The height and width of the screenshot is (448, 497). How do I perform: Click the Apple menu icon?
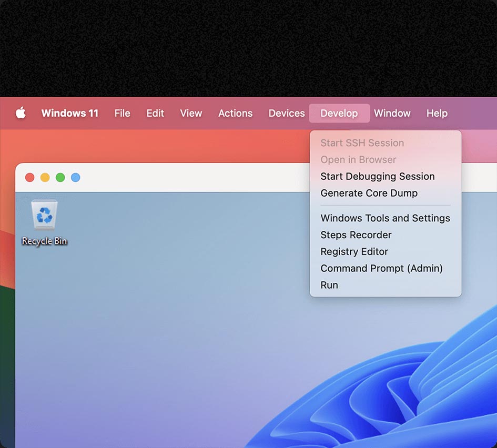(x=20, y=113)
